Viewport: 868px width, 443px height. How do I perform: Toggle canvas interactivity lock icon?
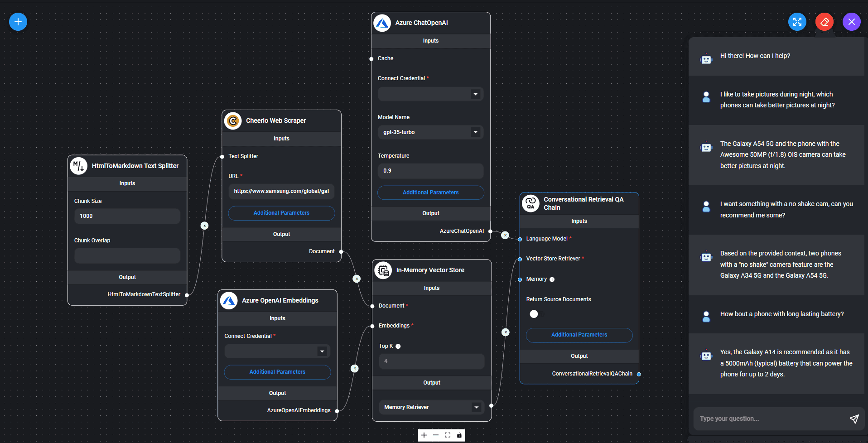(459, 435)
